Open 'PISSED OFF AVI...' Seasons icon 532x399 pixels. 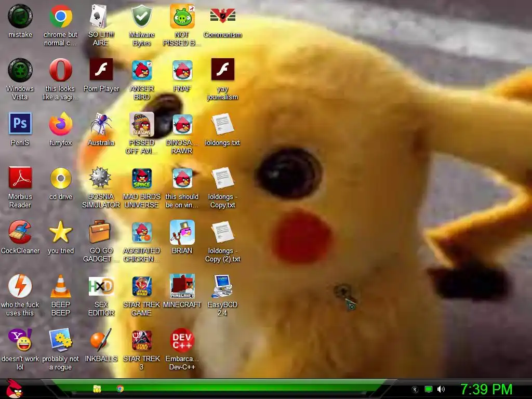pos(141,124)
